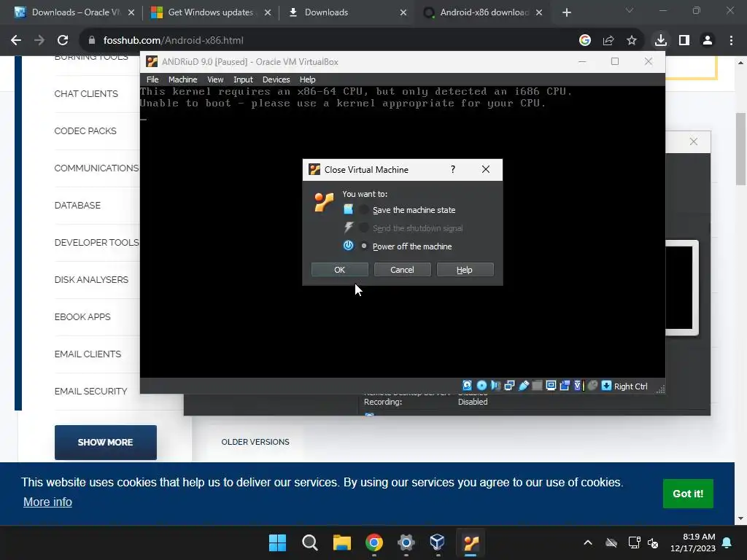Click the SHOW MORE button
747x560 pixels.
pyautogui.click(x=105, y=443)
